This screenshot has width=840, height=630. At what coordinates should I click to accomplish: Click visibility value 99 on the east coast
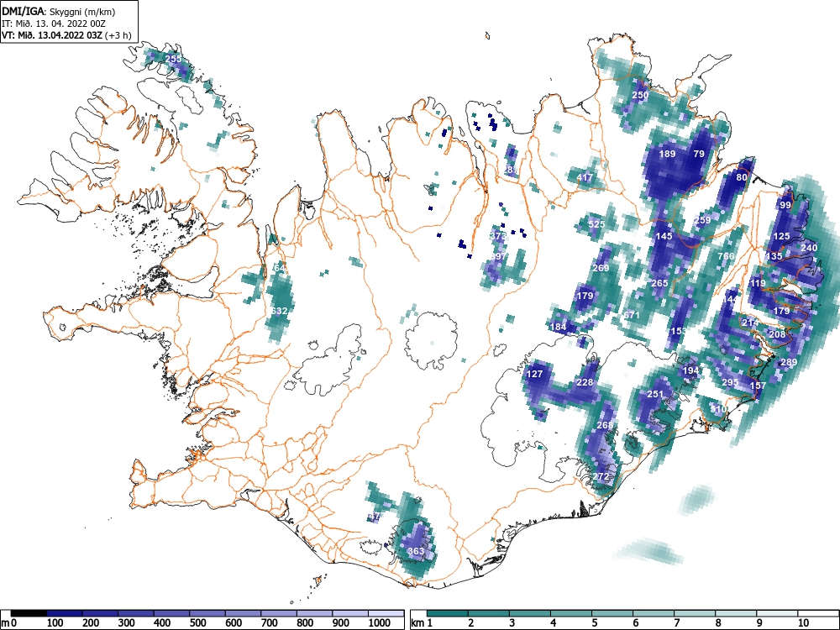tap(785, 205)
